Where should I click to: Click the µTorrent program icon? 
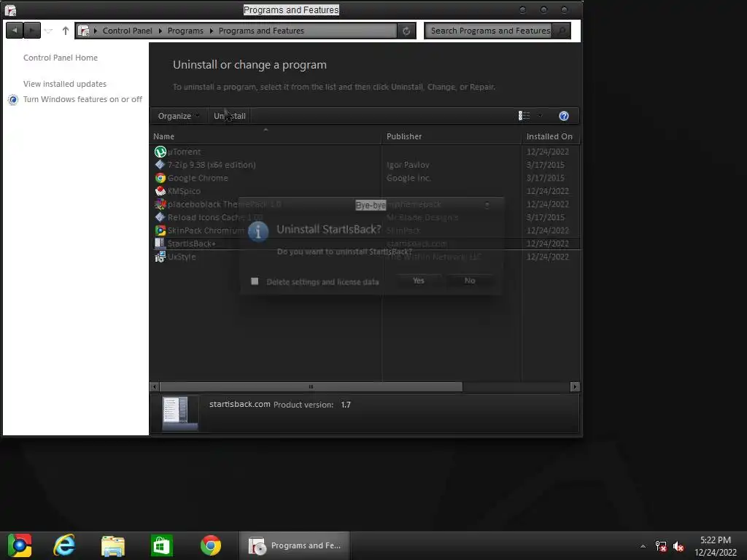pos(160,152)
